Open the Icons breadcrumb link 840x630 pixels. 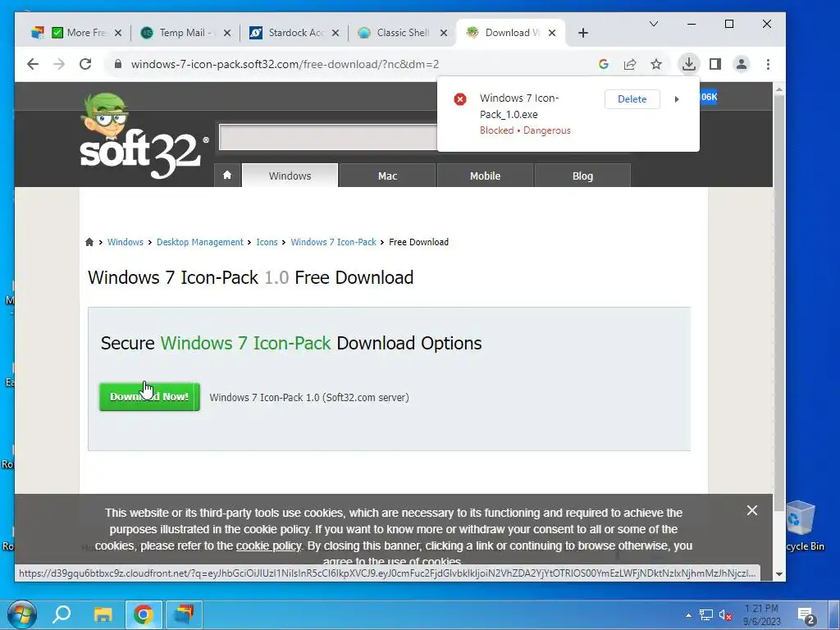[267, 242]
